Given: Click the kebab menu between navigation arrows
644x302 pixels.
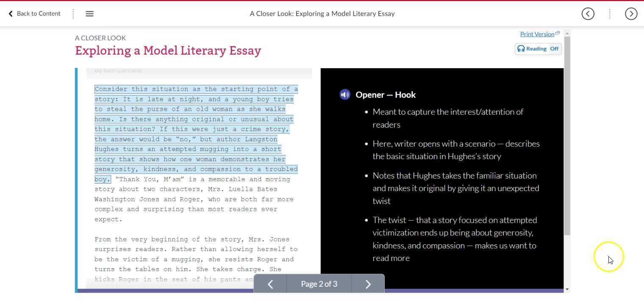Looking at the screenshot, I should 610,13.
